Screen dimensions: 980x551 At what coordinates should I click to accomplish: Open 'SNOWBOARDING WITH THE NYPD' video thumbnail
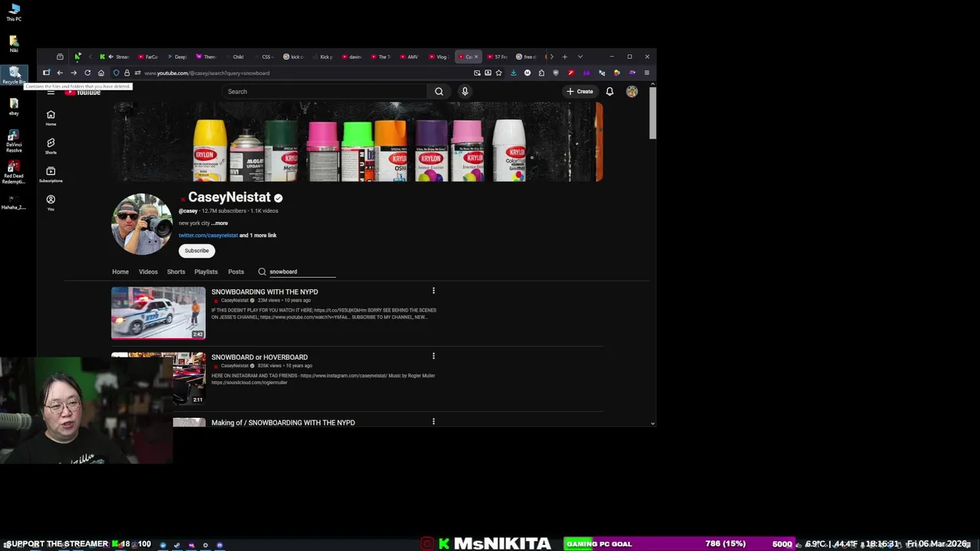[158, 313]
